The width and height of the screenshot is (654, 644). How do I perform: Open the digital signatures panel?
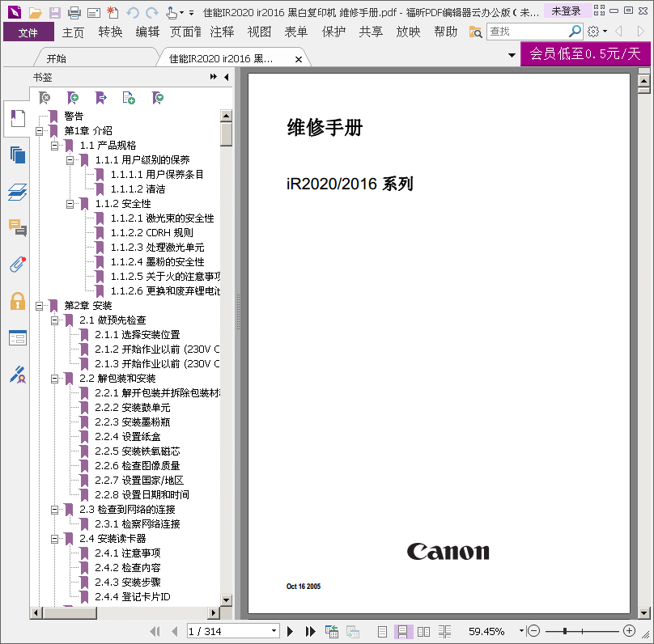[x=18, y=375]
